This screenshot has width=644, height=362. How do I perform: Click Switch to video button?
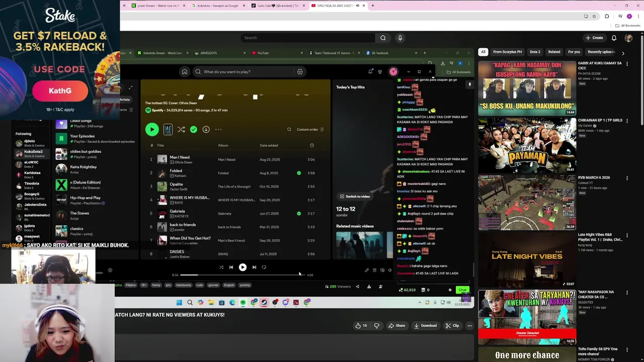click(x=355, y=197)
